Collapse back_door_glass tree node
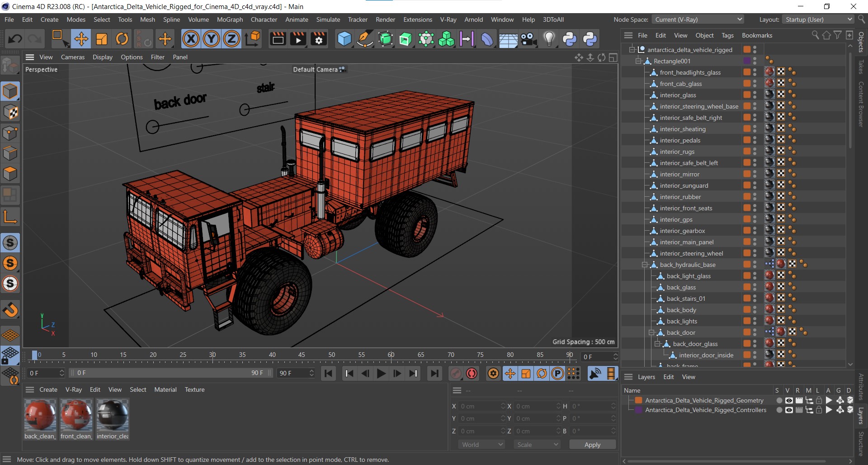This screenshot has width=868, height=465. pos(658,344)
